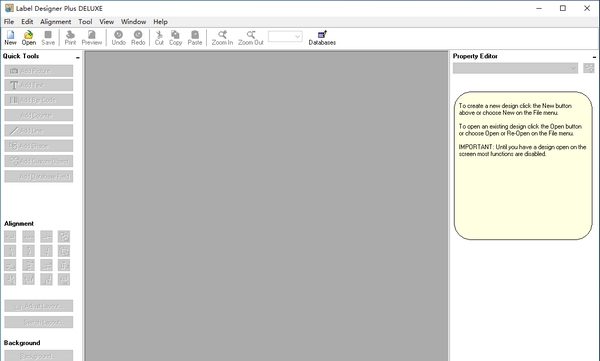Click the Add Line button
Screen dimensions: 600x361
[x=39, y=131]
